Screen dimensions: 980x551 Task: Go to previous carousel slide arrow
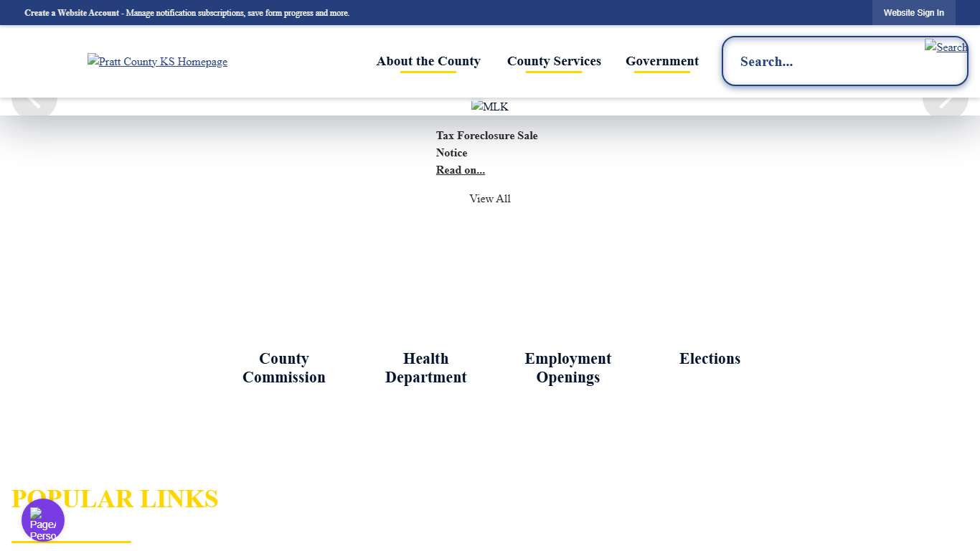(x=34, y=104)
